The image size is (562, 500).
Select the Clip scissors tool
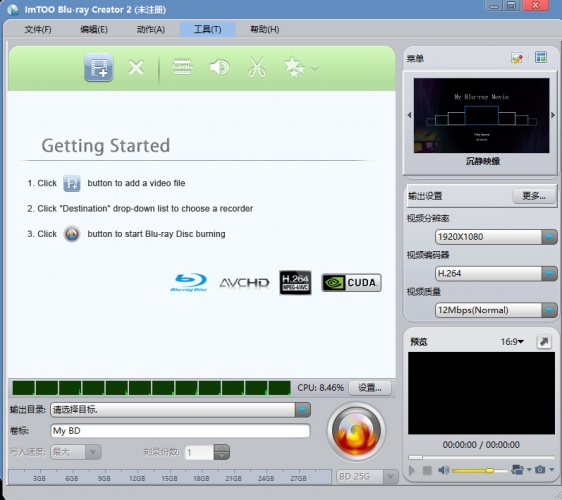click(257, 67)
